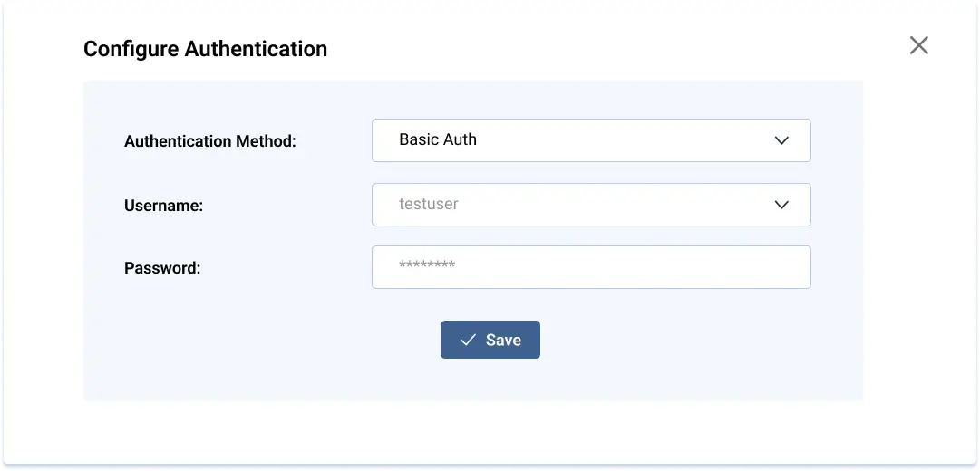
Task: Click the empty area below the Save button
Action: tap(490, 380)
